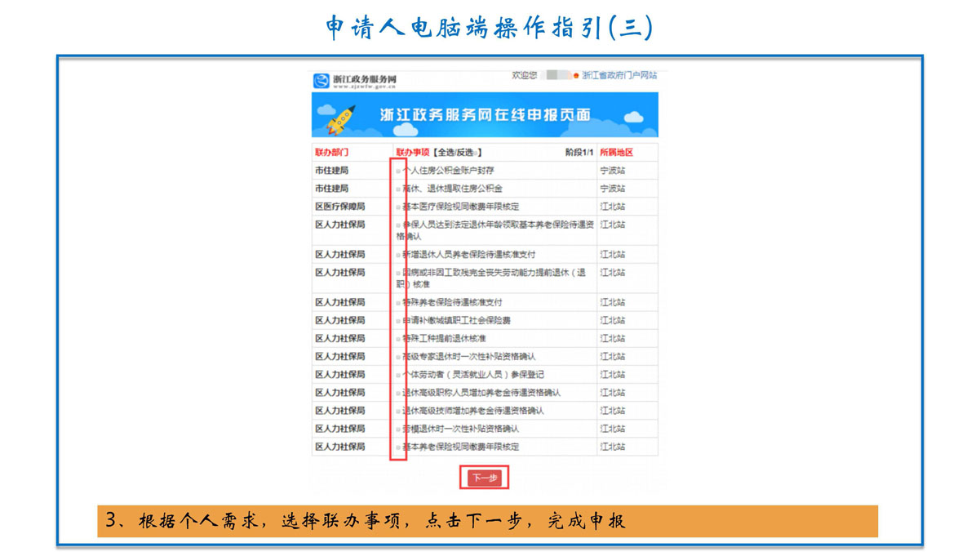The height and width of the screenshot is (552, 980).
Task: Select 基本养老保险视同缴费年限核定 checkbox
Action: coord(399,447)
